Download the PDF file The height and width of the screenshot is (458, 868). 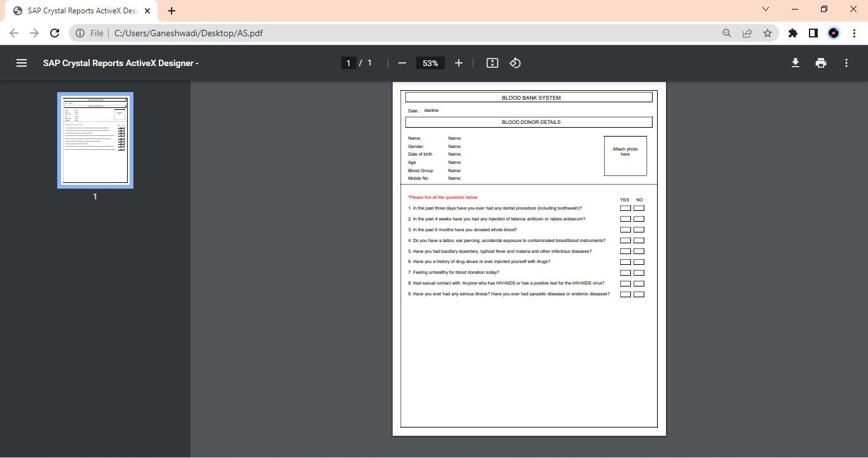[x=795, y=63]
